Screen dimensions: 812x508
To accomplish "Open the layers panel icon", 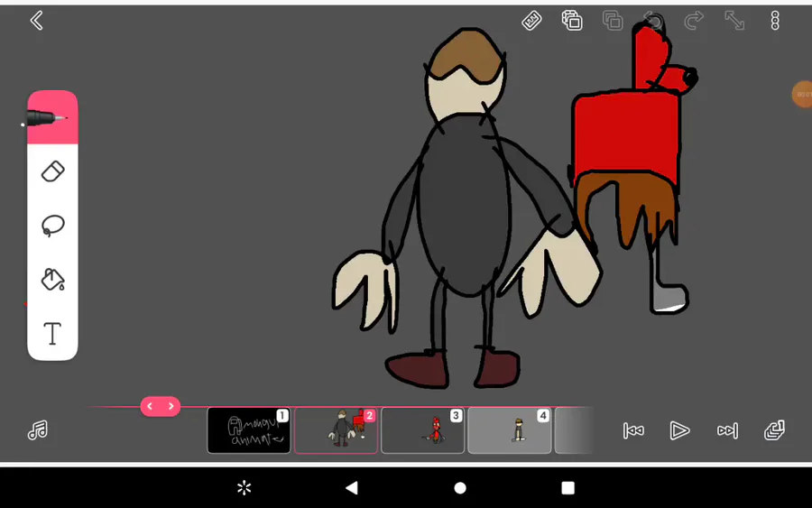I will 774,429.
